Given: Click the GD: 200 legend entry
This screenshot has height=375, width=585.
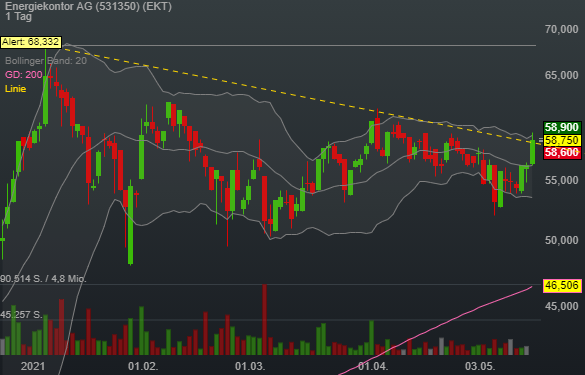Looking at the screenshot, I should pyautogui.click(x=24, y=75).
